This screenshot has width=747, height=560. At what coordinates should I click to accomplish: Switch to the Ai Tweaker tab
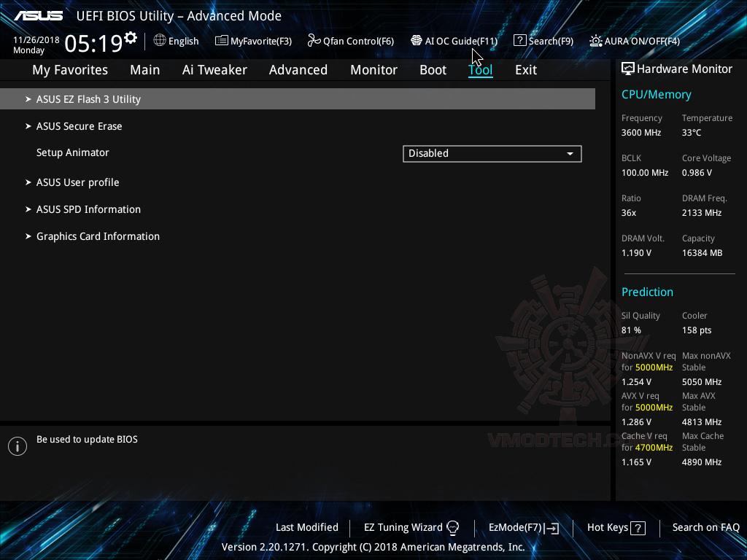coord(214,70)
